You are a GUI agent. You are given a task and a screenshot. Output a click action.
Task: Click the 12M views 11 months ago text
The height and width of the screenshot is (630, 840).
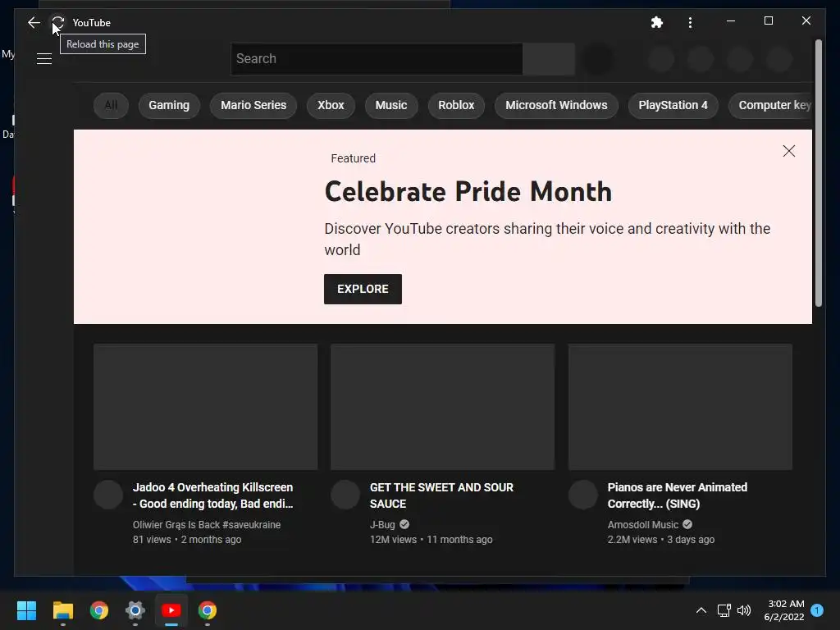431,540
